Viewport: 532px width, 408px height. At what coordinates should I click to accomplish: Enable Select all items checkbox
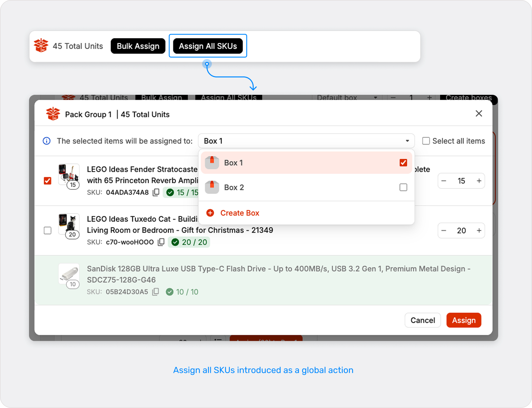(426, 141)
